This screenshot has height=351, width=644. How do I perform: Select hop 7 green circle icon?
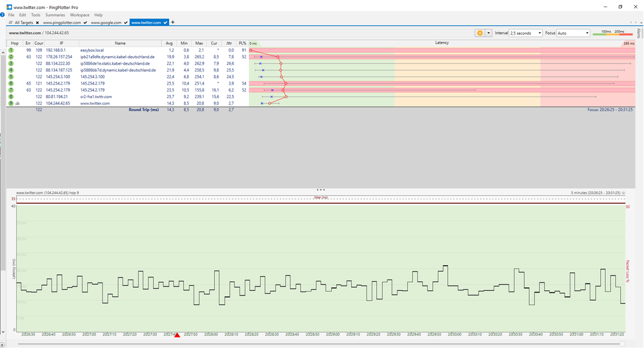pos(11,90)
